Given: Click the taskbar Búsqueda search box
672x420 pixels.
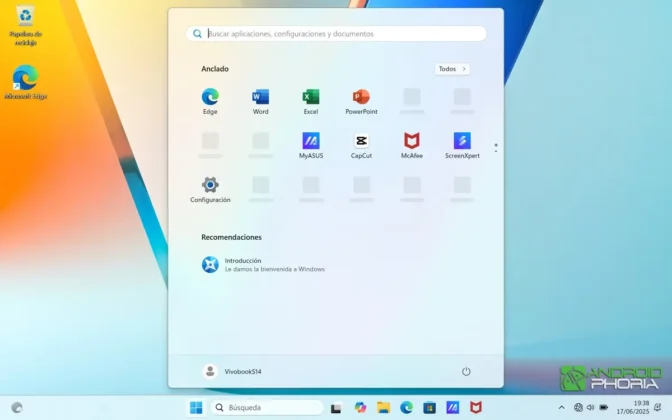Looking at the screenshot, I should click(267, 408).
